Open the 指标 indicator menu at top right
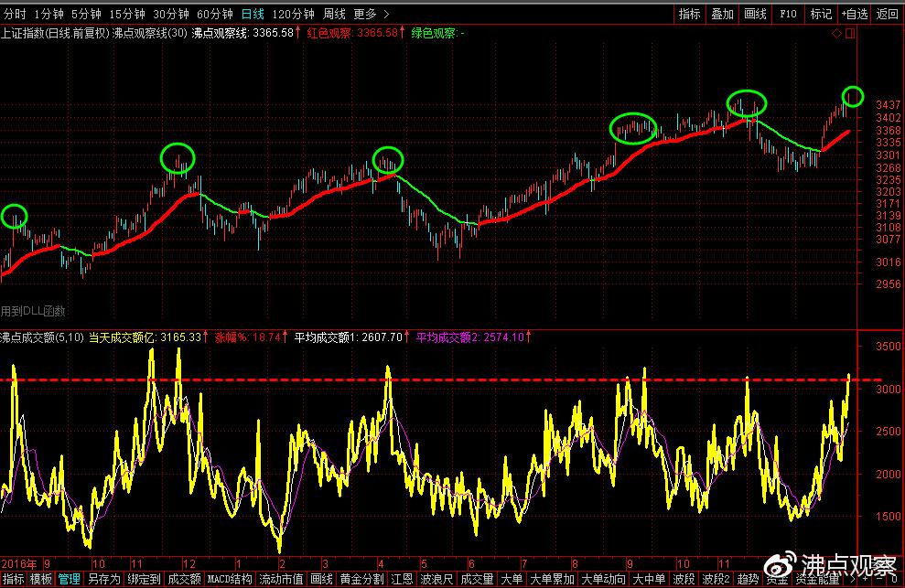 689,14
